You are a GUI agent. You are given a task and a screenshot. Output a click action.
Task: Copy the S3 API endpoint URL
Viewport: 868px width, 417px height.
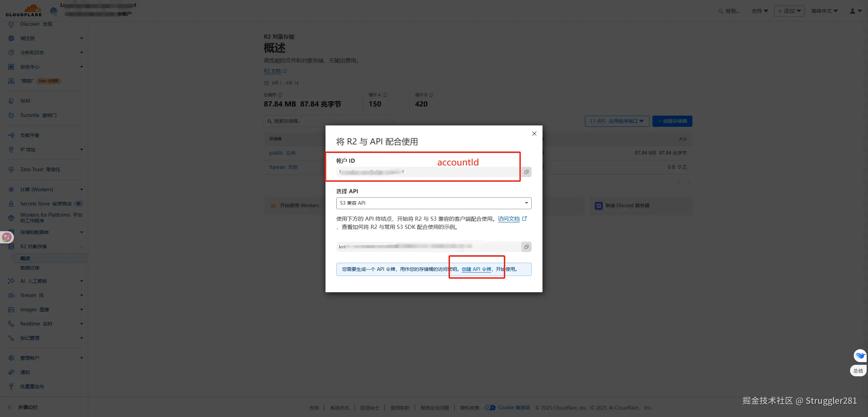[x=526, y=247]
